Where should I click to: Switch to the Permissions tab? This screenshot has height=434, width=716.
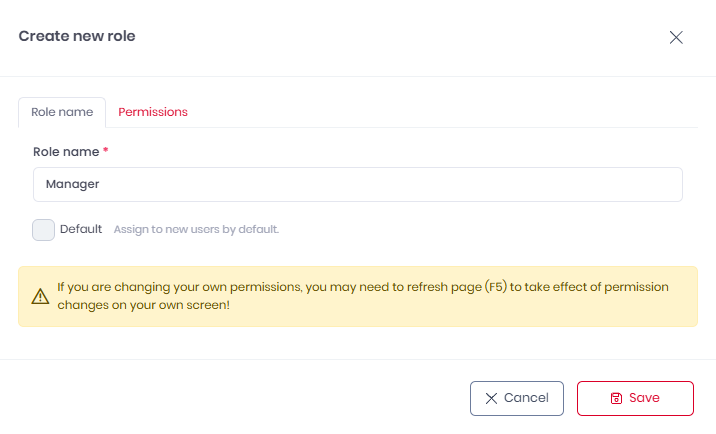point(153,112)
